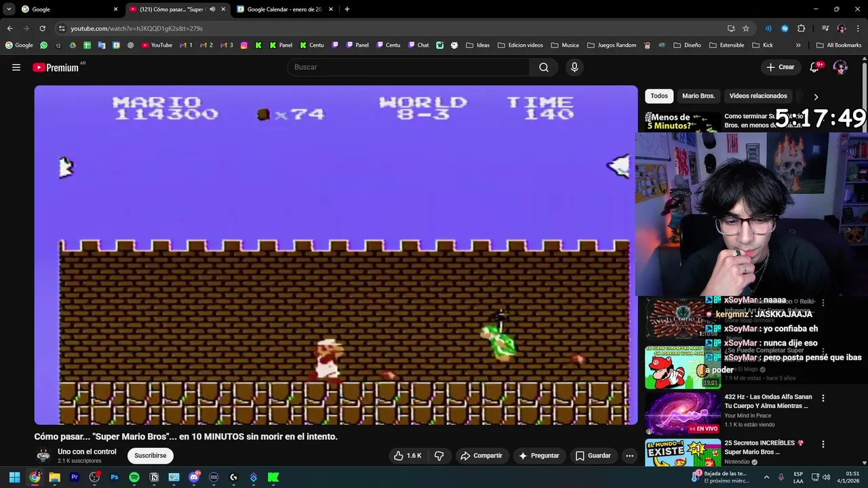868x488 pixels.
Task: Switch to the Google browser tab
Action: (68, 9)
